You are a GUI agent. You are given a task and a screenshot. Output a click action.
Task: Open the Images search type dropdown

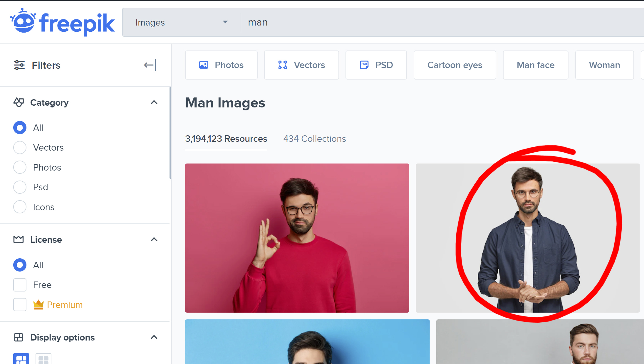click(x=181, y=22)
